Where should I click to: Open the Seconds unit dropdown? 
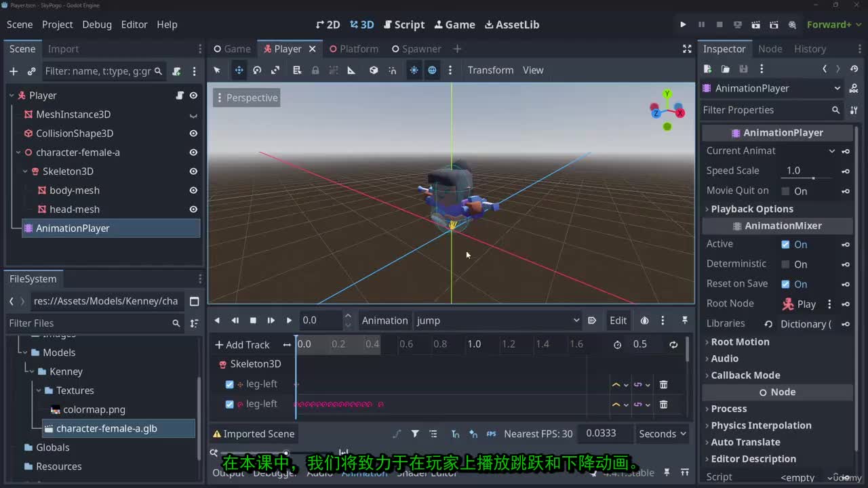point(662,434)
